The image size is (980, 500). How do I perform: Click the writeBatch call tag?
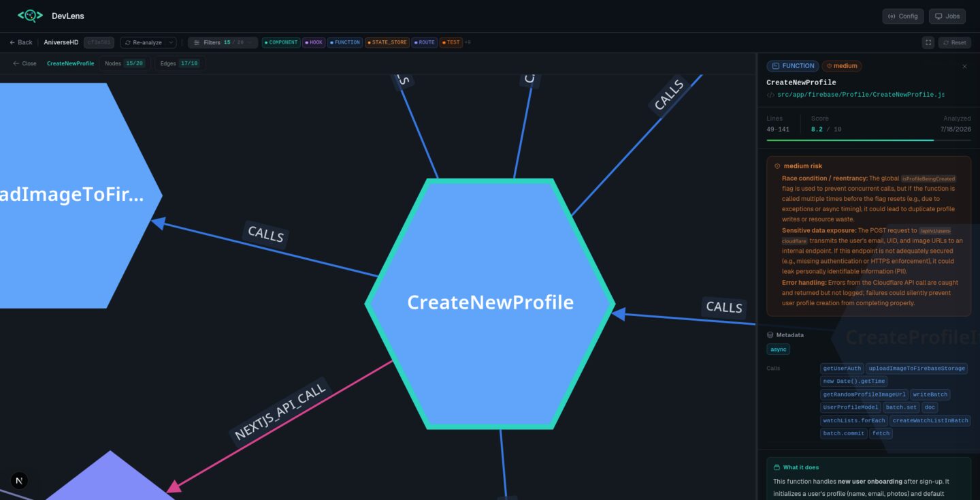930,394
